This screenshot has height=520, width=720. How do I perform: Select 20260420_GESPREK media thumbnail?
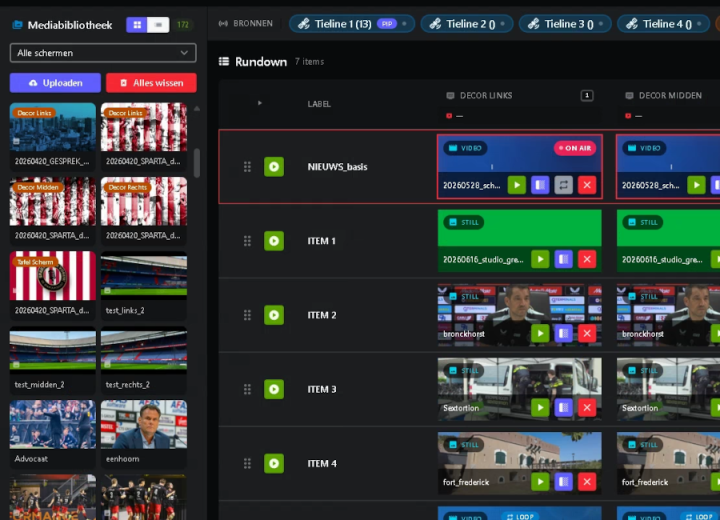coord(52,136)
